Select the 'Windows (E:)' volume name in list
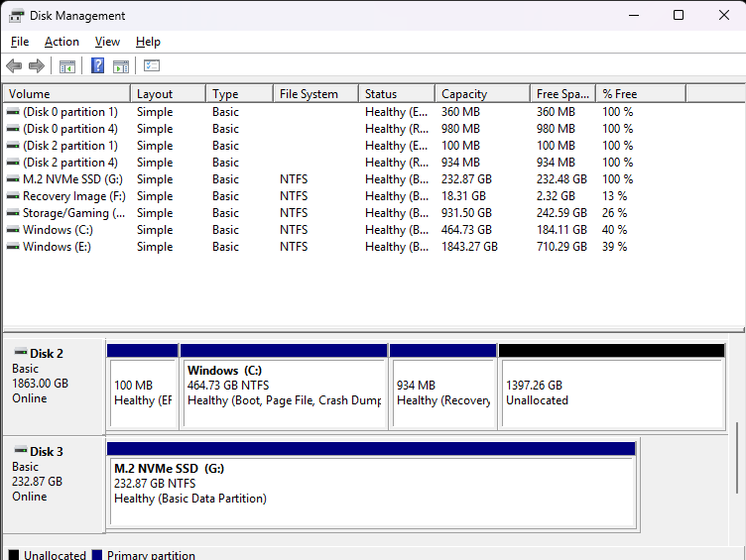 click(58, 247)
